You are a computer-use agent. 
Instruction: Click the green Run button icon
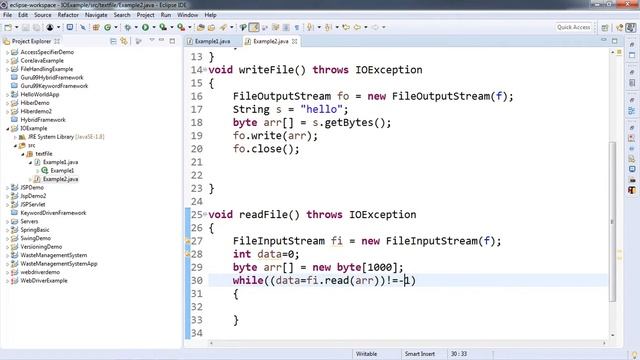click(x=145, y=27)
